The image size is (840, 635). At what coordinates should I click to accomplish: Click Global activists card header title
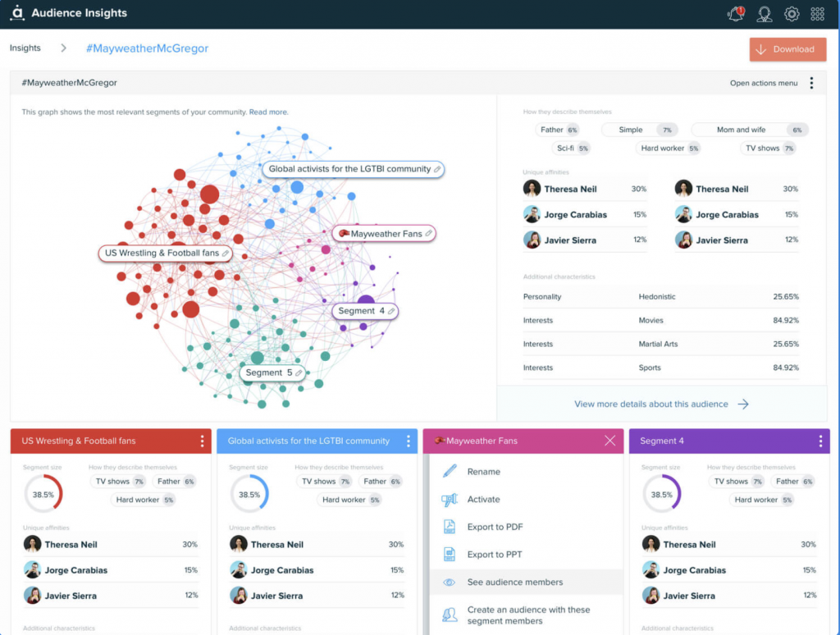308,441
